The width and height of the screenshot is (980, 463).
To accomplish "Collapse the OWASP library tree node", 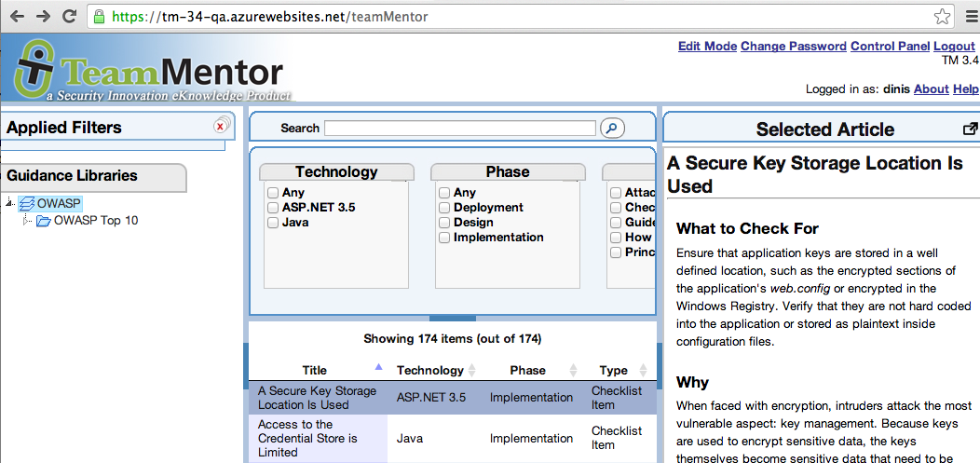I will pyautogui.click(x=9, y=203).
